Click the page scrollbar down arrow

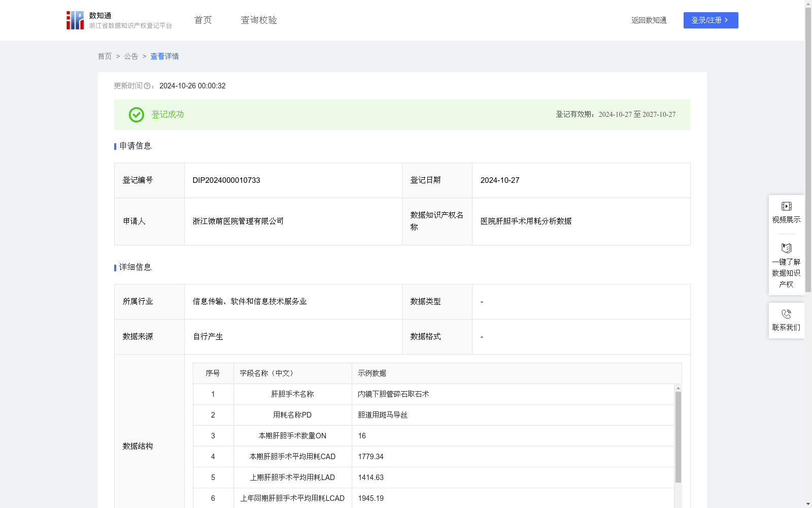808,504
